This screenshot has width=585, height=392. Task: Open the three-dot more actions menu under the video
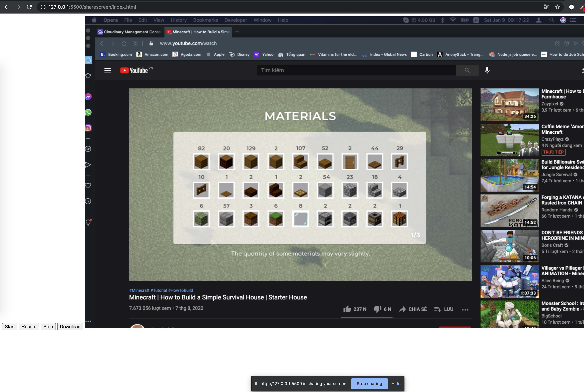(465, 310)
